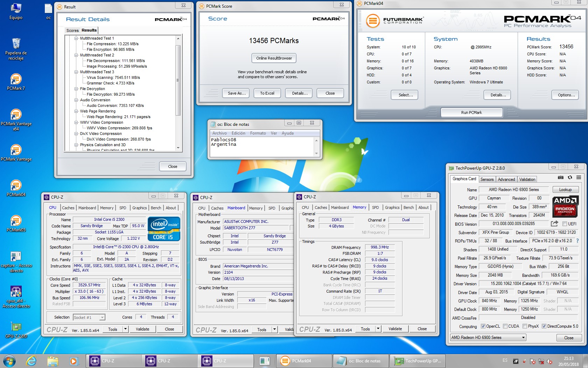Collapse the Audio Conversion tree node

click(76, 100)
